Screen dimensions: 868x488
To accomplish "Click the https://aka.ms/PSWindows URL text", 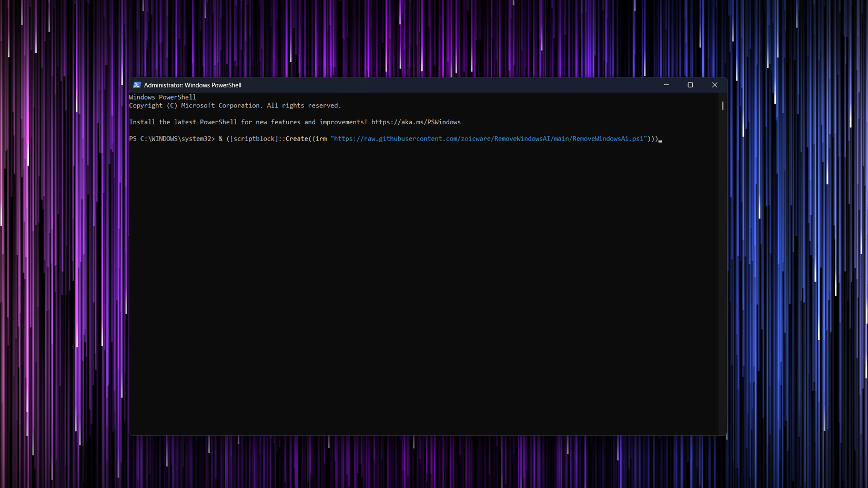I will pyautogui.click(x=416, y=122).
